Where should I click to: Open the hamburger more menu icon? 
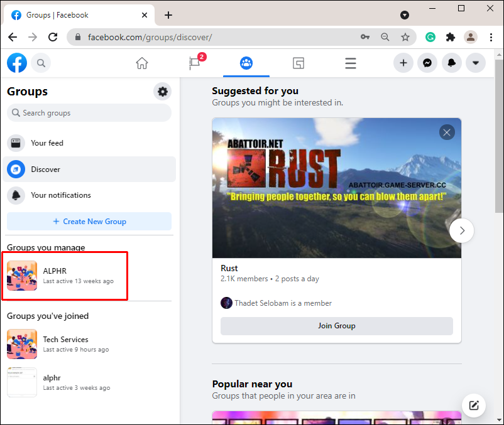tap(351, 63)
